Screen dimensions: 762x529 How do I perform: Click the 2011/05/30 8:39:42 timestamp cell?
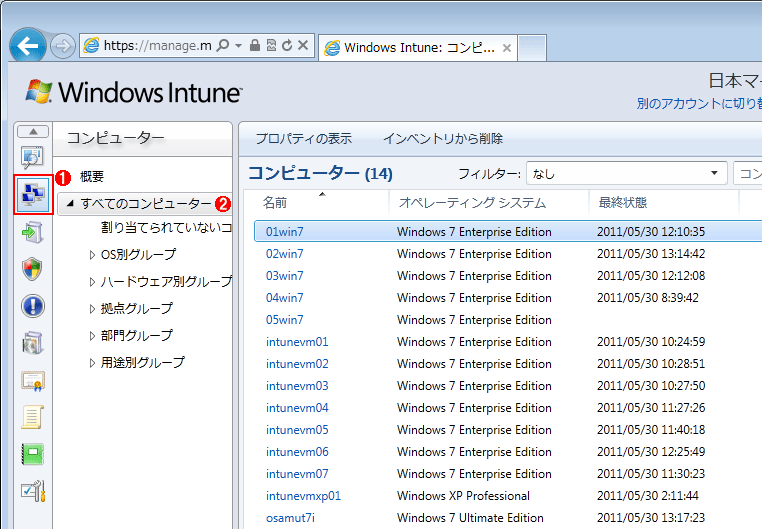(x=648, y=298)
